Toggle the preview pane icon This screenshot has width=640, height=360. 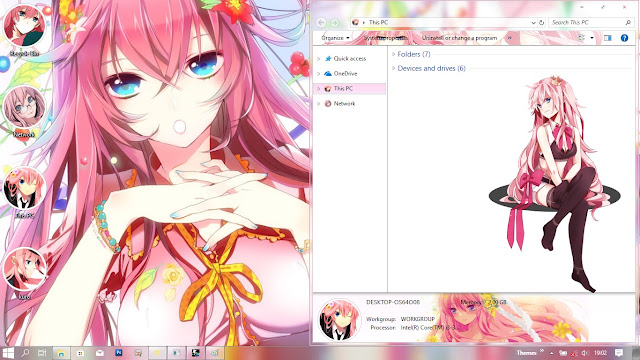607,38
